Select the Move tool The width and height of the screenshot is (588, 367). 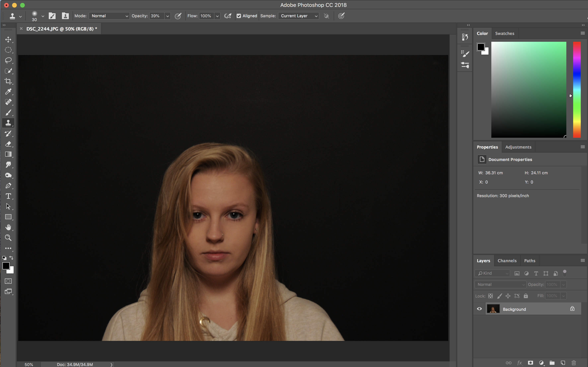pyautogui.click(x=8, y=40)
